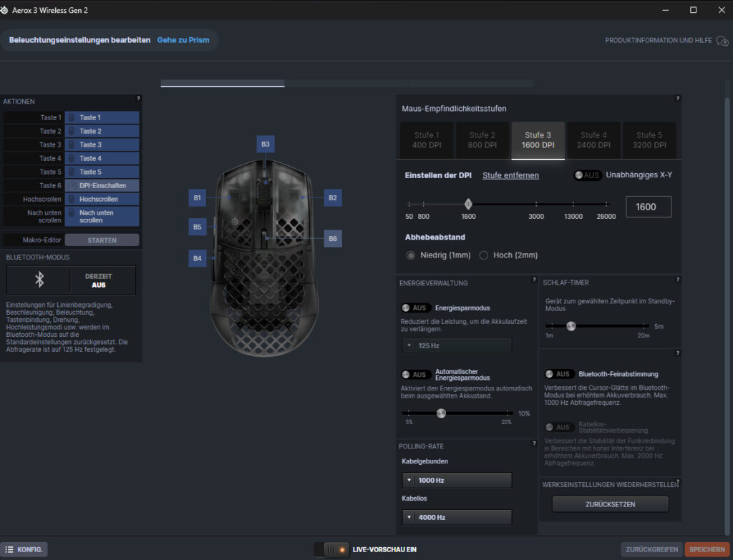Open the help icon beside Produktinformation und Hilfe
This screenshot has height=560, width=733.
tap(723, 40)
